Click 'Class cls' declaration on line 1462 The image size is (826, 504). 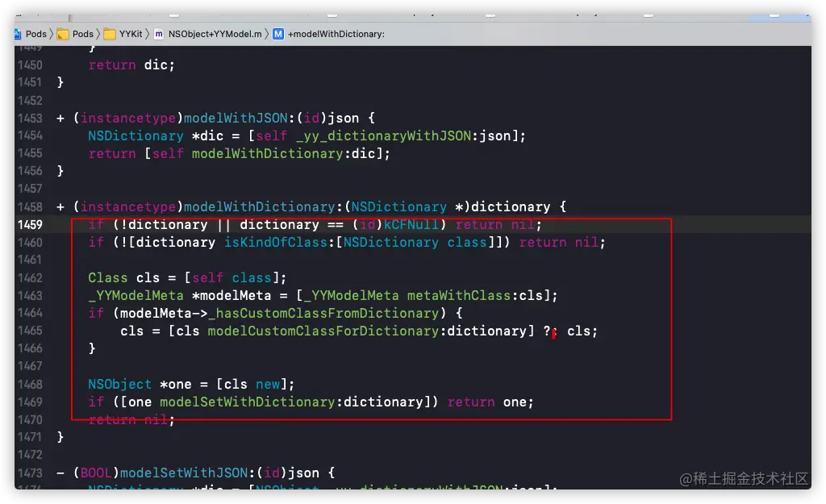click(123, 278)
